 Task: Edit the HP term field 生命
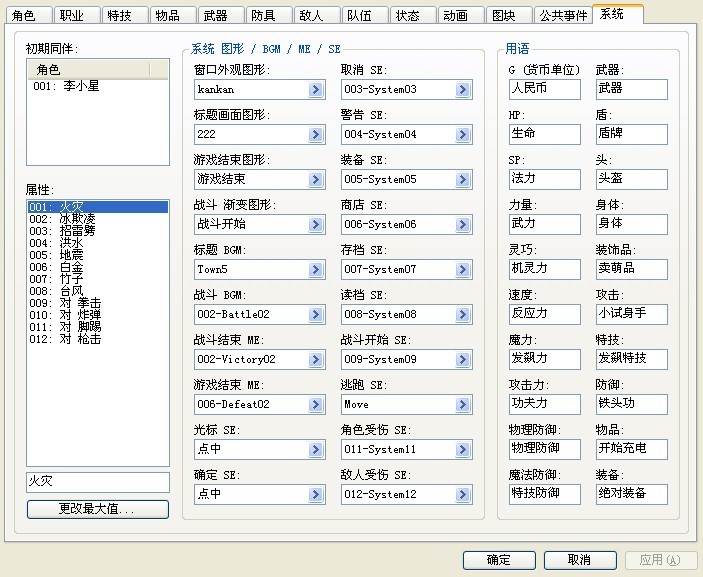click(544, 134)
